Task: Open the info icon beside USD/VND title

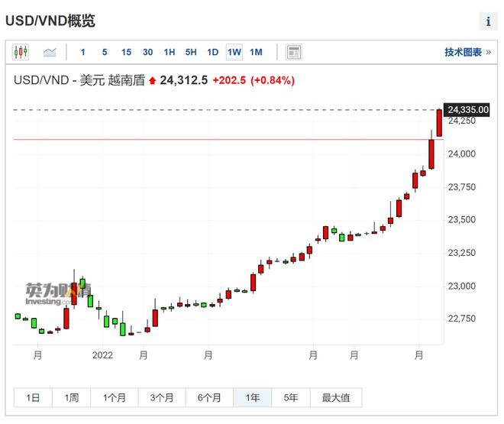Action: click(488, 21)
